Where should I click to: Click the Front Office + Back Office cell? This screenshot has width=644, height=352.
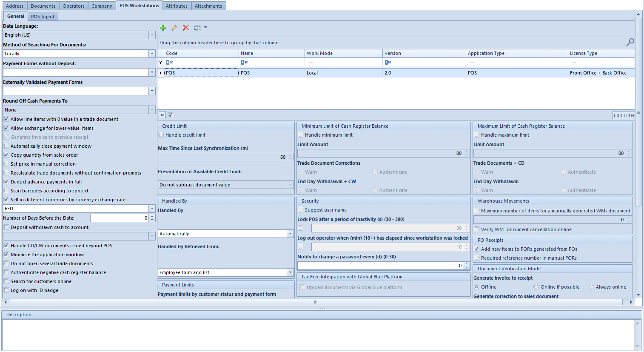601,73
